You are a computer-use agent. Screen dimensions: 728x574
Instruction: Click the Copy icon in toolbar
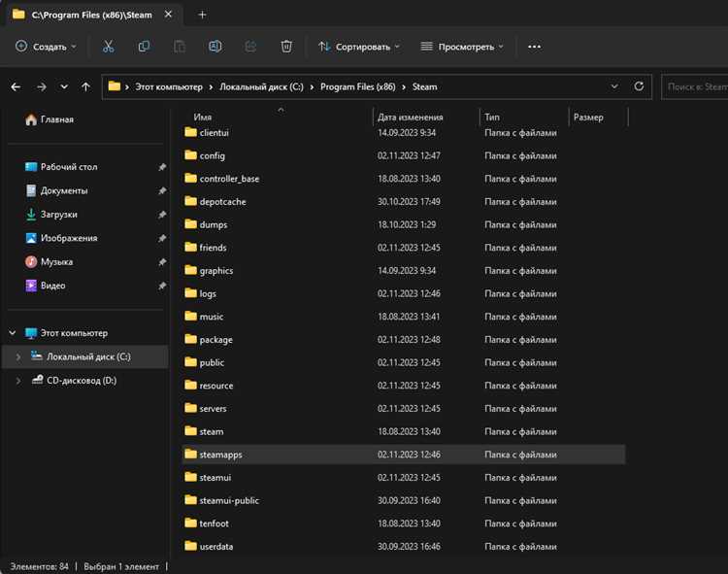[144, 47]
